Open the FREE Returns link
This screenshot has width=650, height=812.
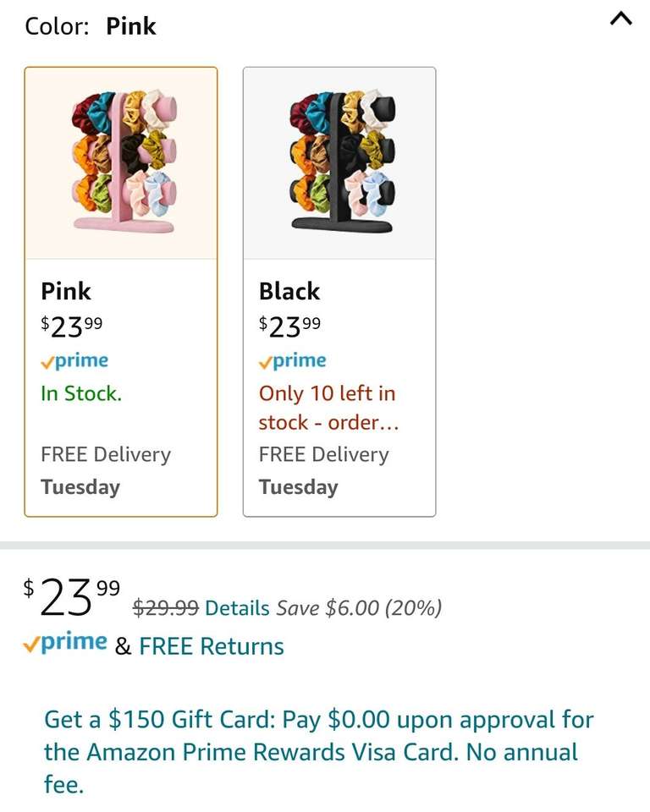tap(212, 646)
